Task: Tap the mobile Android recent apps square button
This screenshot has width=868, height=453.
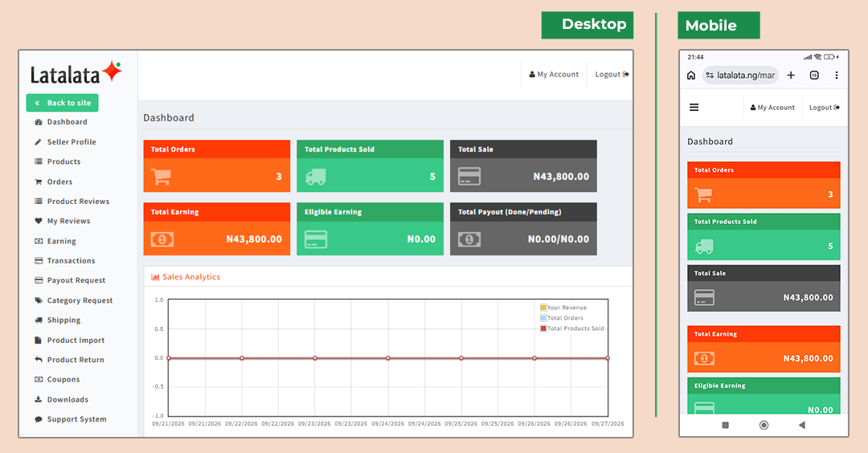Action: tap(725, 426)
